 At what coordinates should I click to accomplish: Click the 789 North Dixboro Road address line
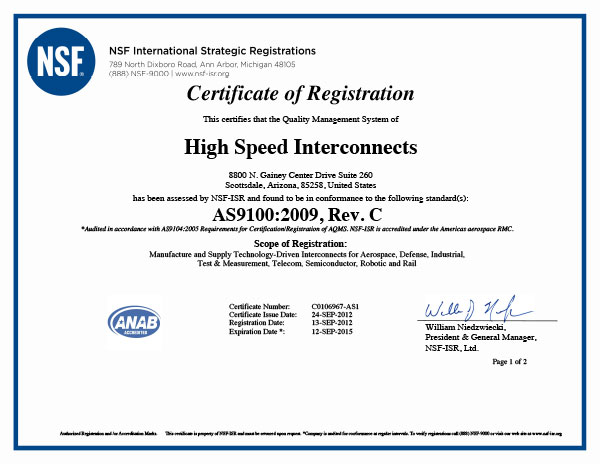tap(202, 64)
